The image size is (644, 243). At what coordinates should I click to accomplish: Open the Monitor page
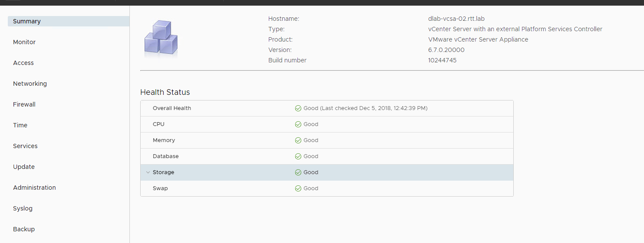coord(24,42)
